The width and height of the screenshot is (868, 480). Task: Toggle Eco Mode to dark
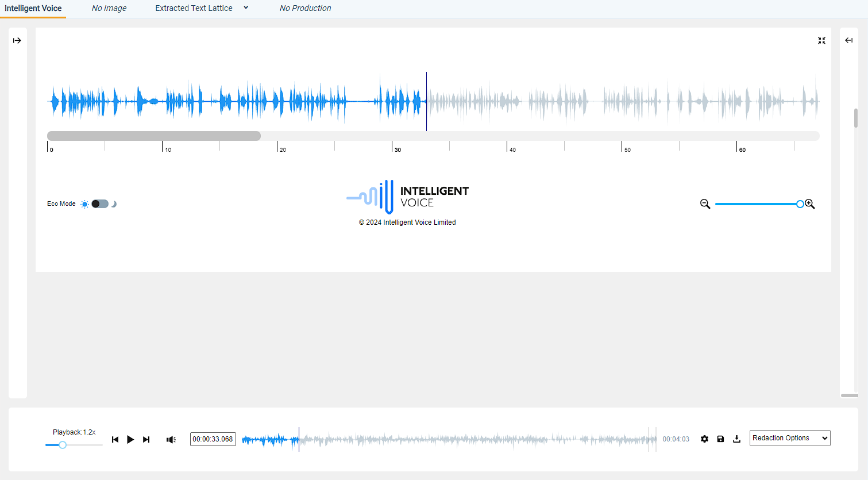pos(99,203)
